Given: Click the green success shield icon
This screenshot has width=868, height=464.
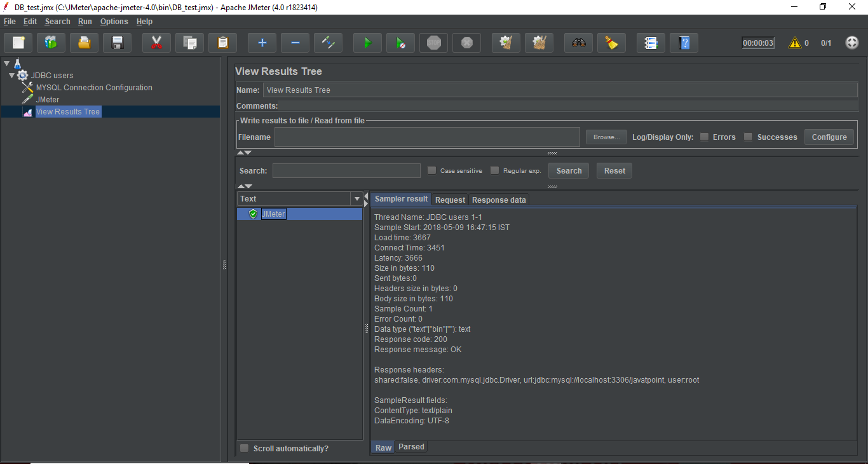Looking at the screenshot, I should point(253,214).
